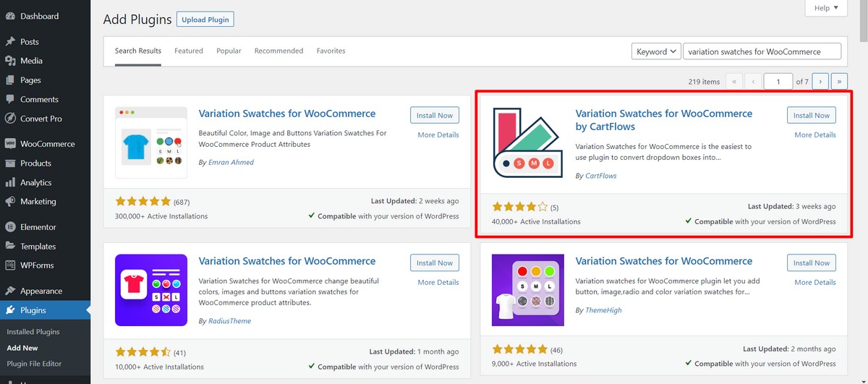Open Plugin File Editor submenu item
868x384 pixels.
[34, 364]
